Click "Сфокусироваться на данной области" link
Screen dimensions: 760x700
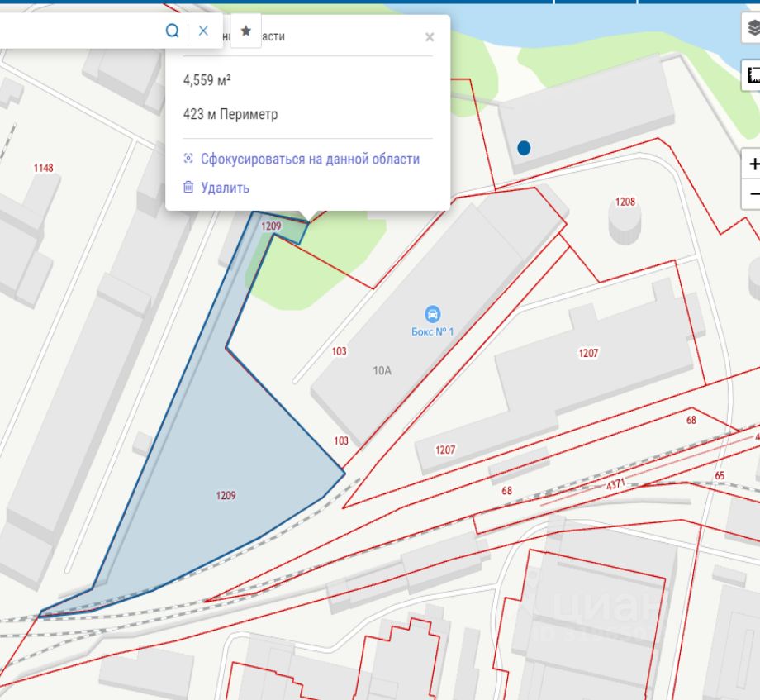[310, 159]
